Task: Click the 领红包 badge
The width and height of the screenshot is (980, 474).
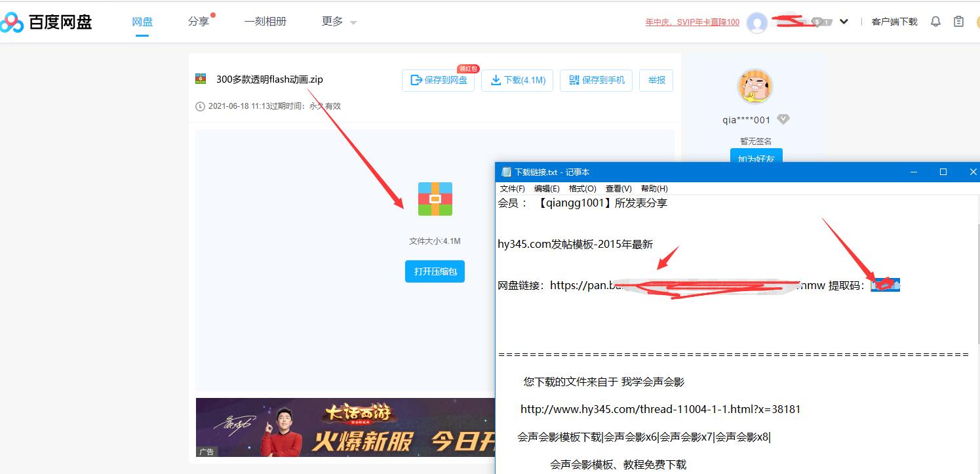Action: [x=468, y=68]
